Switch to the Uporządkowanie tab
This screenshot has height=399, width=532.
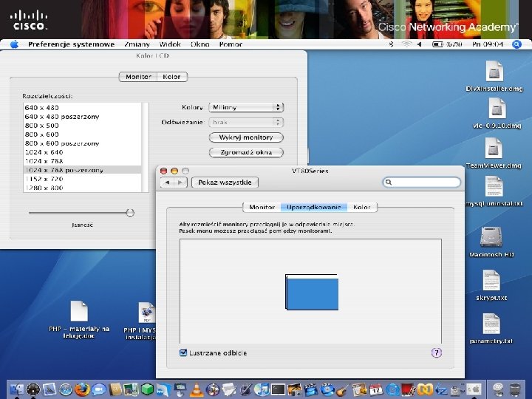(x=314, y=208)
